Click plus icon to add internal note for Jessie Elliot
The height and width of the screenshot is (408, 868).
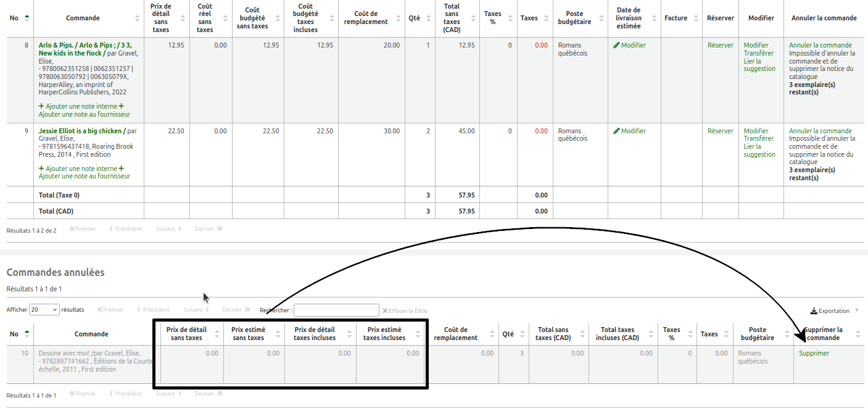[41, 169]
